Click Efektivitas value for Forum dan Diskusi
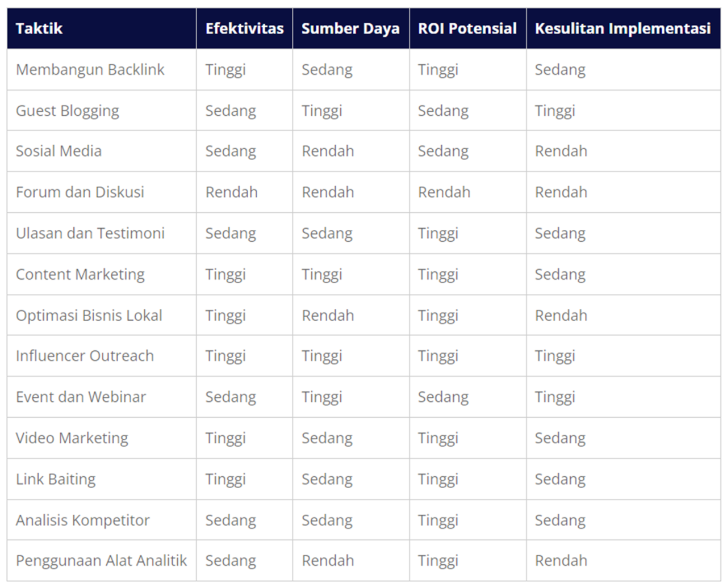The height and width of the screenshot is (588, 727). (232, 192)
